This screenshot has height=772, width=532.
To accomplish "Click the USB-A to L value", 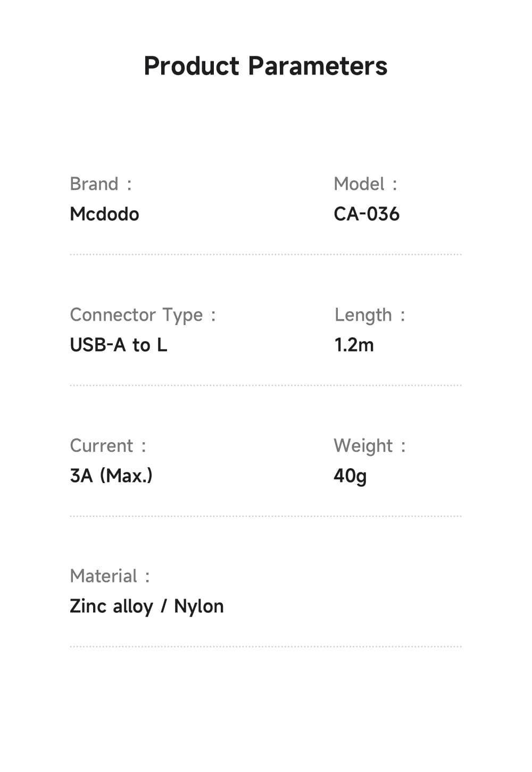I will click(x=119, y=345).
